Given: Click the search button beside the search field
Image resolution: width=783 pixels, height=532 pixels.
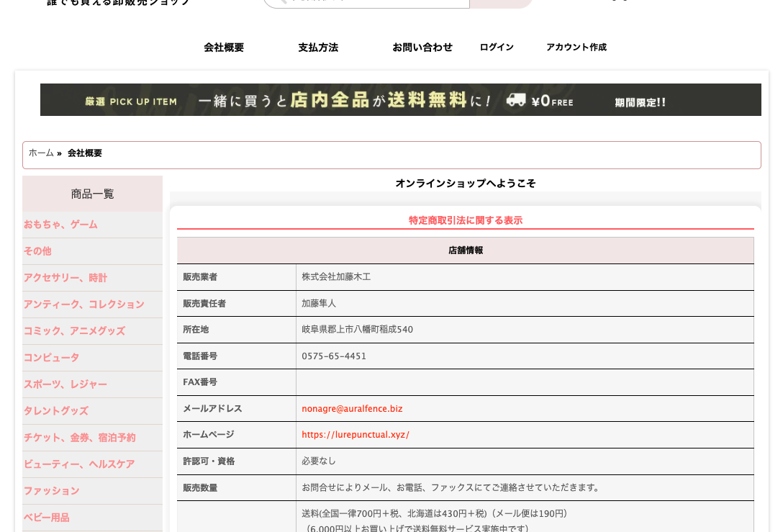Looking at the screenshot, I should (502, 3).
